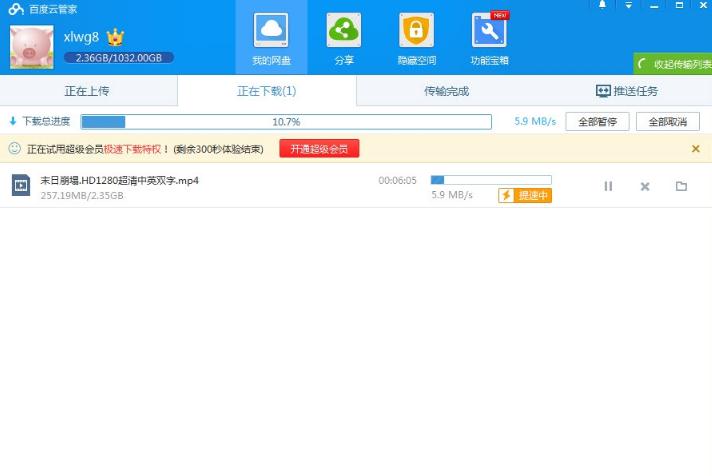
Task: Click 全部取消 button
Action: coord(668,122)
